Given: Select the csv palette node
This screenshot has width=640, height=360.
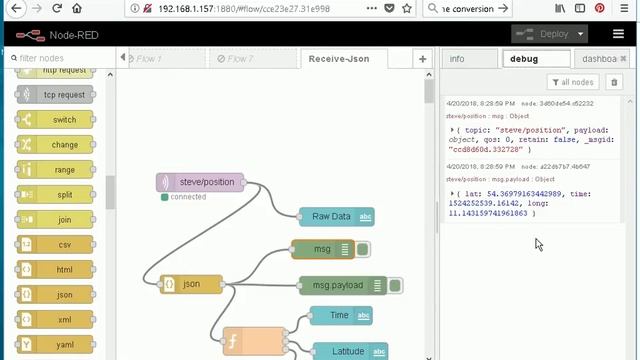Looking at the screenshot, I should 55,244.
